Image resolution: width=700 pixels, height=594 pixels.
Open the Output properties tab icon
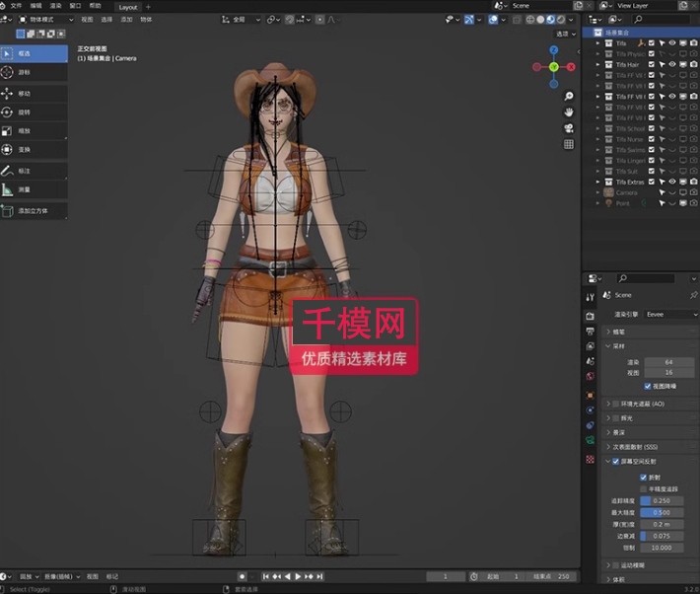point(591,332)
